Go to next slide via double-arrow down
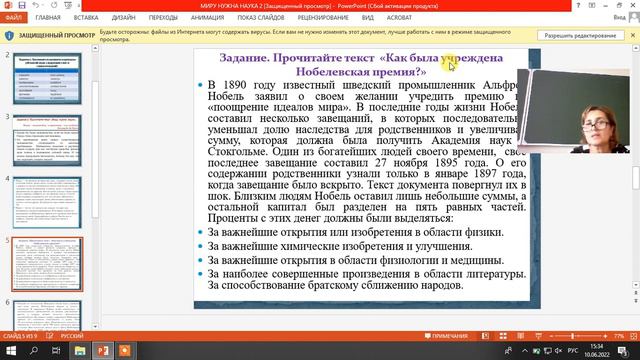 636,301
